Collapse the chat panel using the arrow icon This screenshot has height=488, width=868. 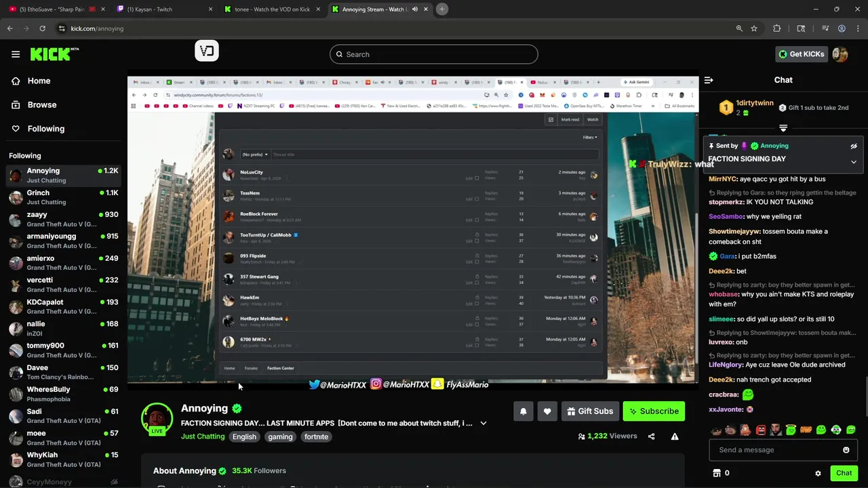pos(709,80)
